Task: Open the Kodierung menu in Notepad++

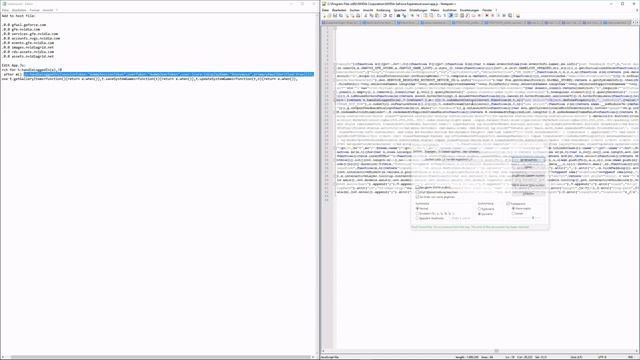Action: point(383,10)
